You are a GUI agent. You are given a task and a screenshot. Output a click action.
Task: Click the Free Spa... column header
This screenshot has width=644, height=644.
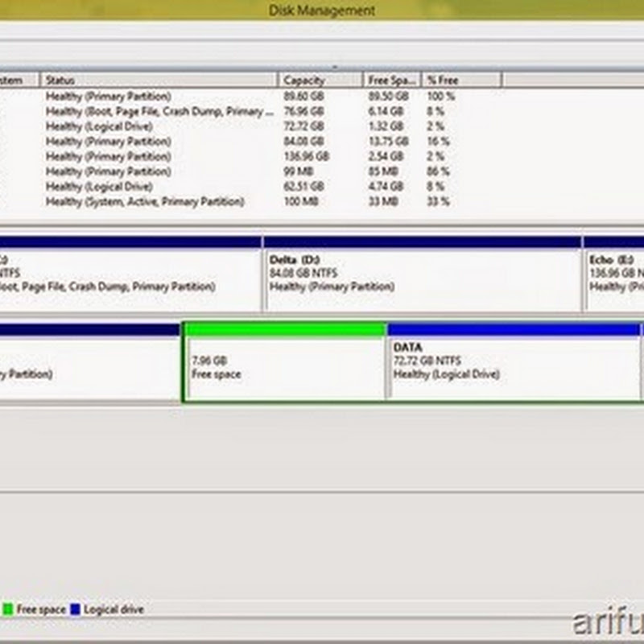click(392, 80)
